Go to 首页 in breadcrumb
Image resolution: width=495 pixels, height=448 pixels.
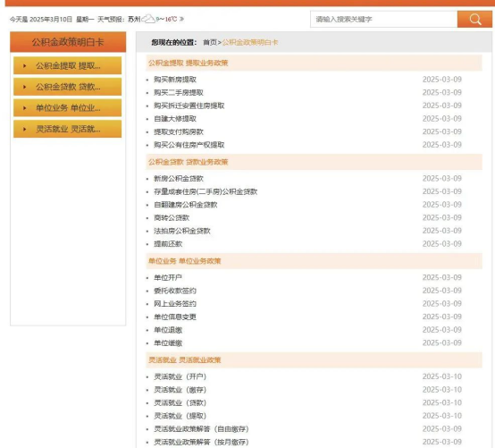click(x=210, y=42)
